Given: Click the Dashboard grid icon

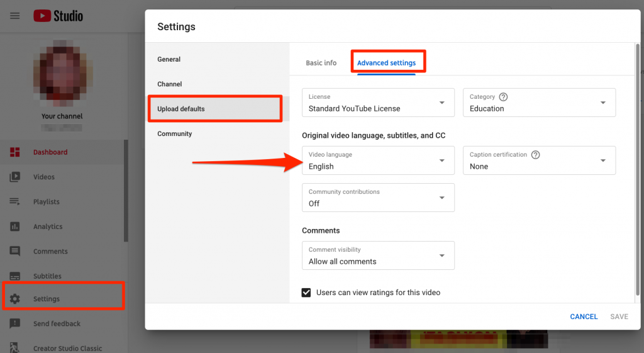Looking at the screenshot, I should tap(15, 152).
